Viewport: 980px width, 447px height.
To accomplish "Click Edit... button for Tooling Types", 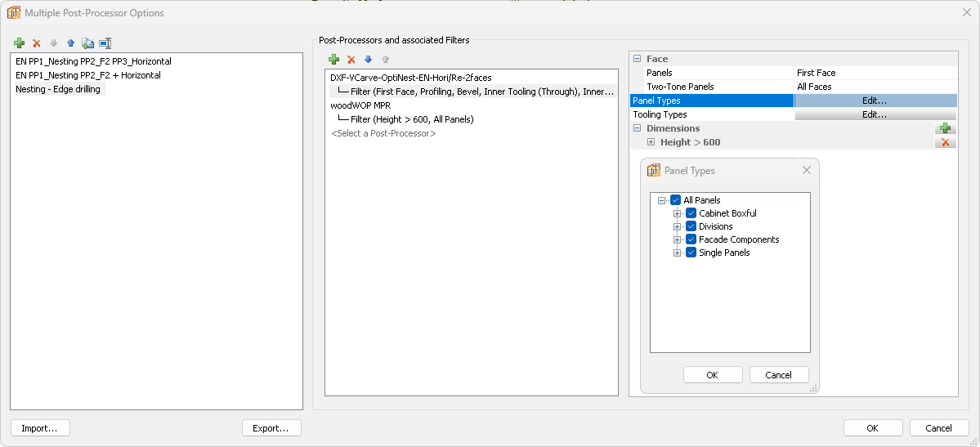I will [x=875, y=114].
